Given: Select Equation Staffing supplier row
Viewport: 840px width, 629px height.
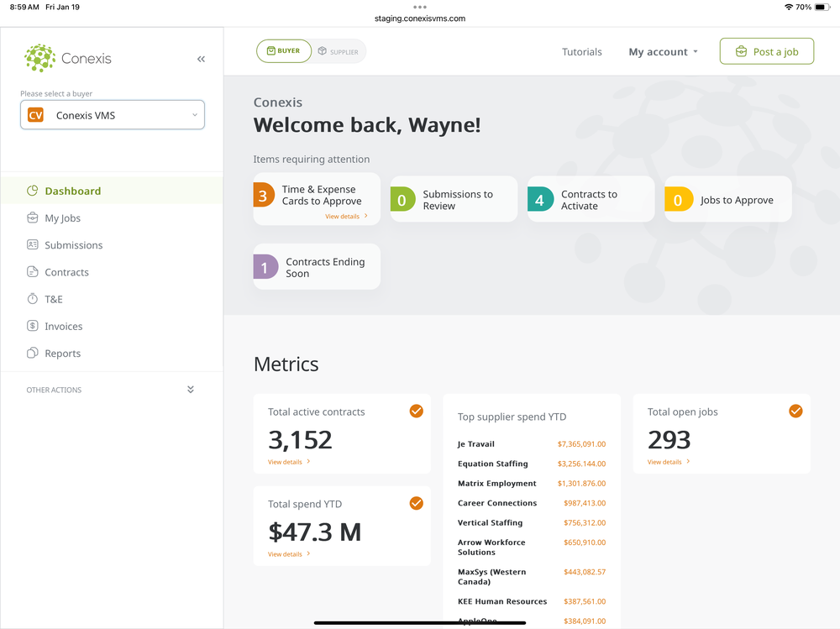Looking at the screenshot, I should click(x=532, y=464).
